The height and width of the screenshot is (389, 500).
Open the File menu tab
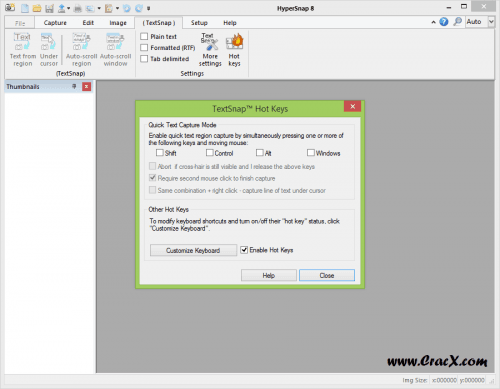[20, 23]
